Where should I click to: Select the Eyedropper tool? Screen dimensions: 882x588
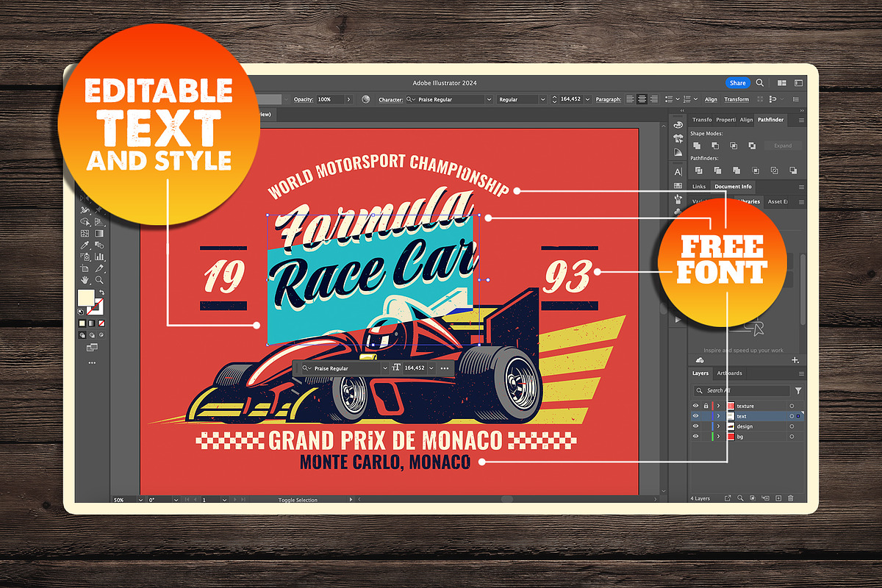[85, 245]
